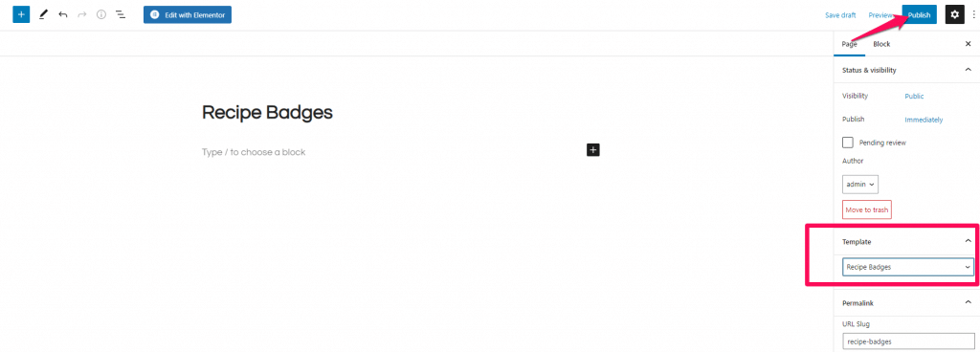Open the three-dot options menu
980x352 pixels.
point(973,14)
